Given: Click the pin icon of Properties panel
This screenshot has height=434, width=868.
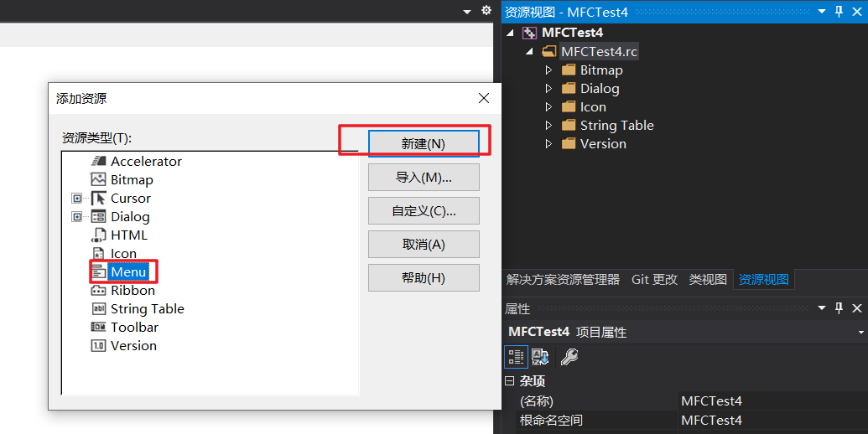Looking at the screenshot, I should (839, 308).
